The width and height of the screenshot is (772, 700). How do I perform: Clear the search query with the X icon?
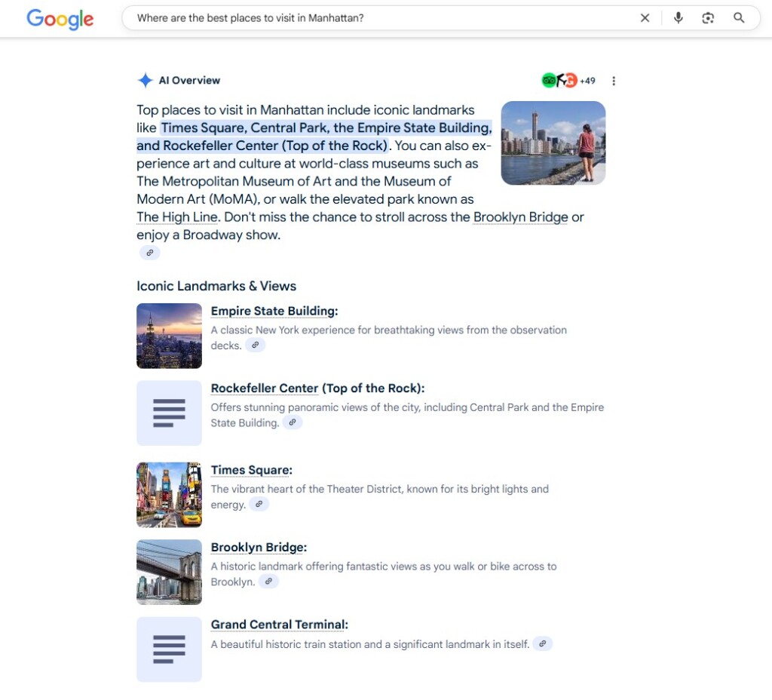pos(645,18)
